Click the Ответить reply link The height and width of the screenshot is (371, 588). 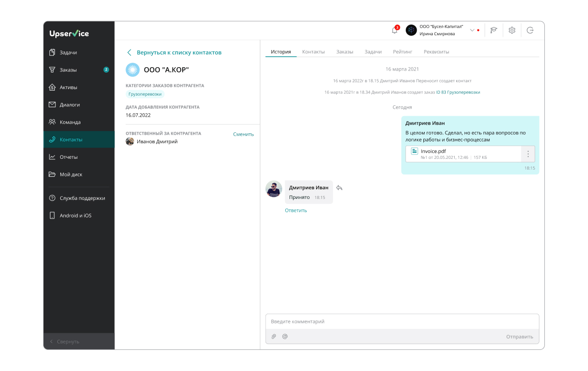[x=296, y=210]
